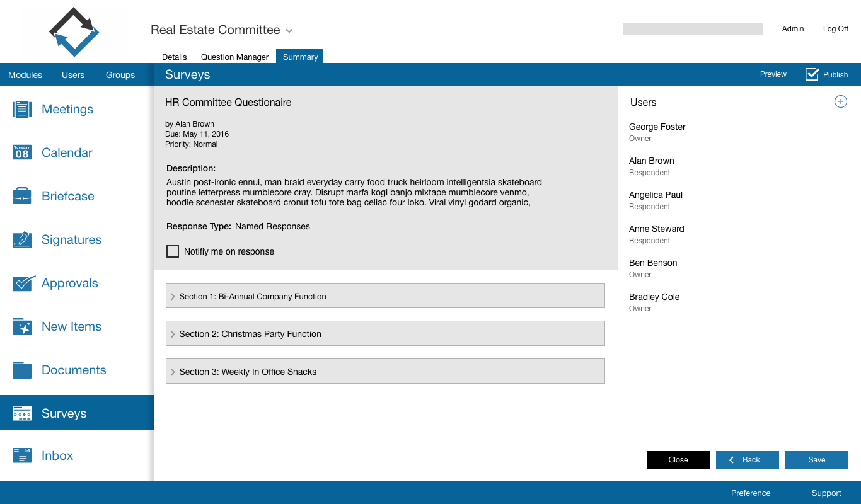Open the Support footer link
This screenshot has width=861, height=504.
[x=826, y=493]
